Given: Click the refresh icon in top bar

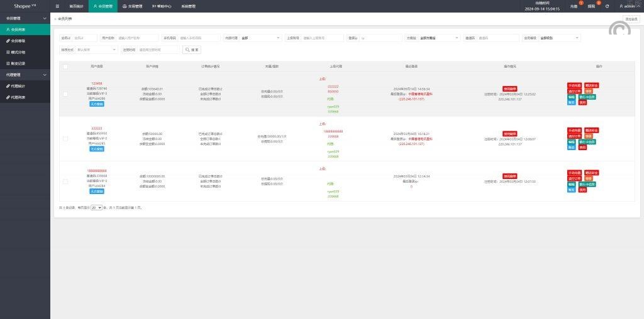Looking at the screenshot, I should click(607, 6).
